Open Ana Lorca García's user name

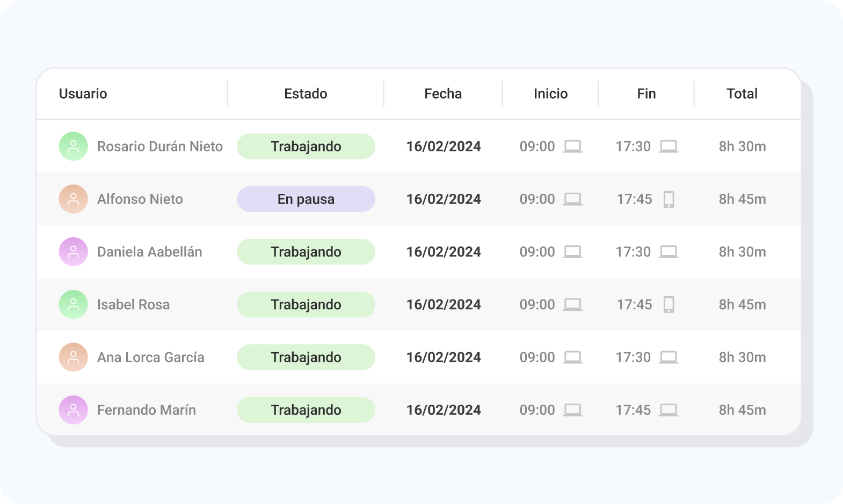[150, 357]
